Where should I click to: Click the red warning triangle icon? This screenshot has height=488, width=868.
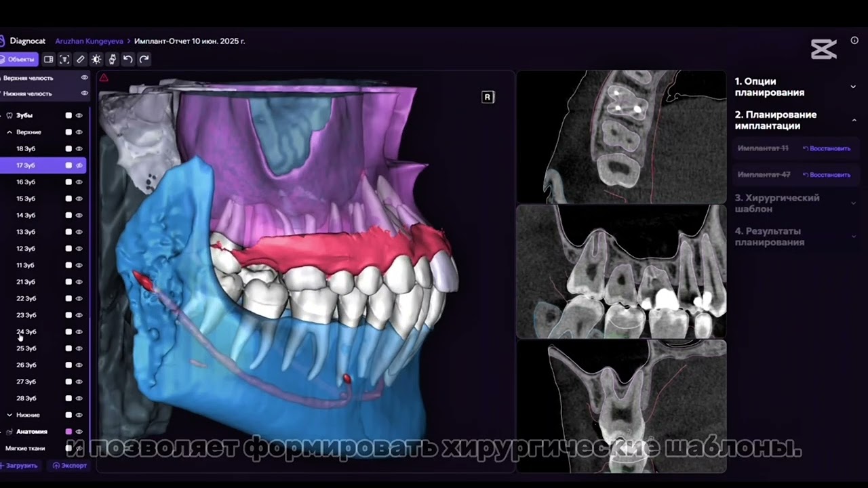104,78
